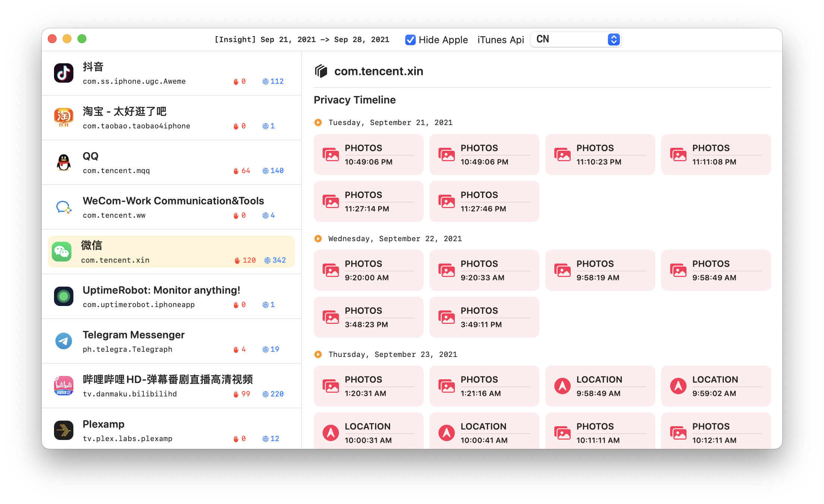
Task: Toggle the Thursday, September 23 timeline marker
Action: click(318, 354)
